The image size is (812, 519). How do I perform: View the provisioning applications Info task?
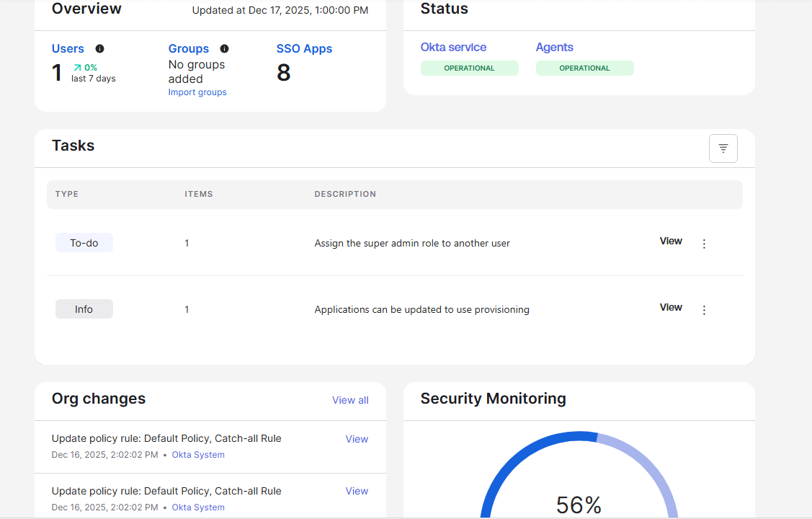click(670, 307)
